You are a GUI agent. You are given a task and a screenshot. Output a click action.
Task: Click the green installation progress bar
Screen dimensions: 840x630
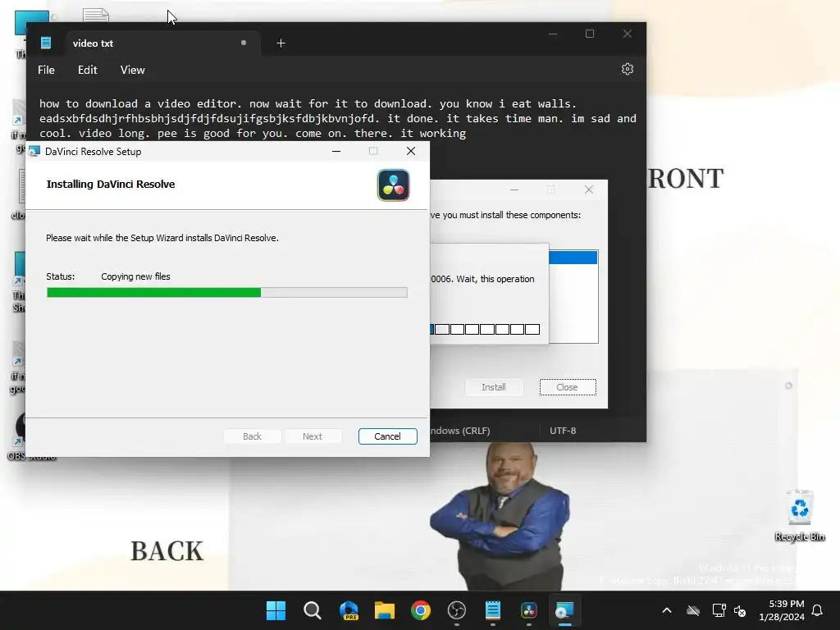click(x=227, y=293)
